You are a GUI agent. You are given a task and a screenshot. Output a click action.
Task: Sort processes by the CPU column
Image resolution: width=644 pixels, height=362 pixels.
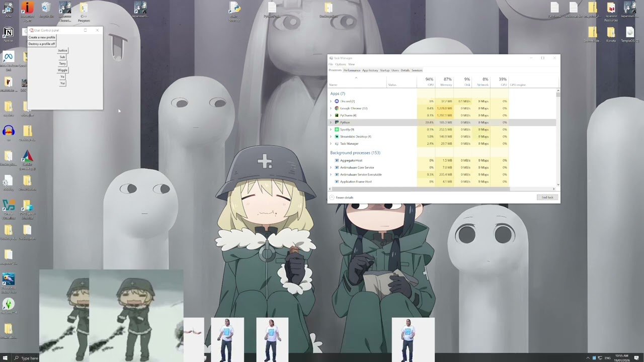pyautogui.click(x=427, y=82)
